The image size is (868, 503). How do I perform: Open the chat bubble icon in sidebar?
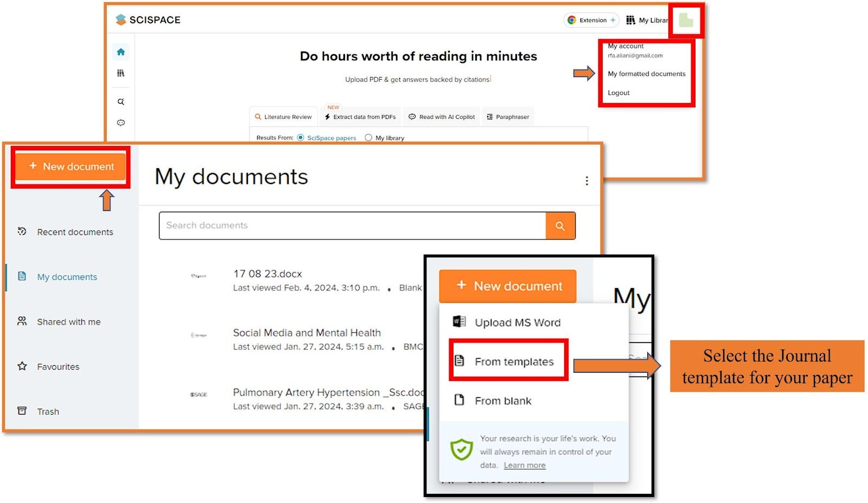pyautogui.click(x=120, y=123)
